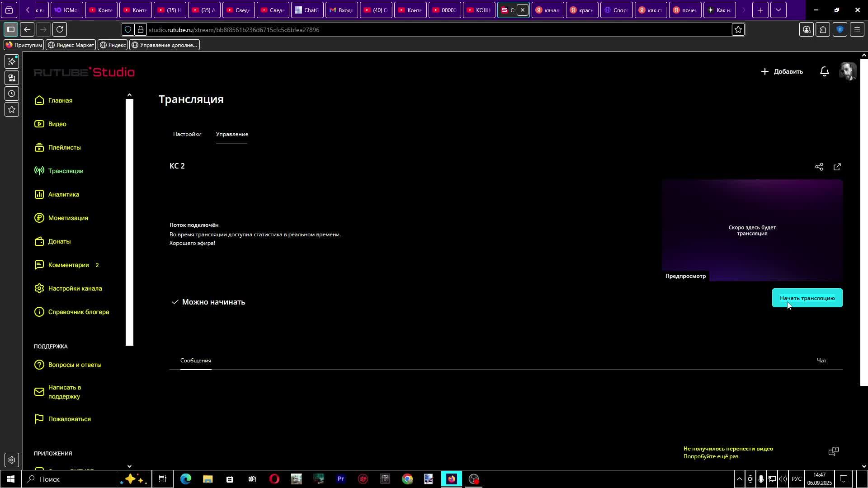Open notifications bell icon
The image size is (868, 488).
click(x=824, y=71)
